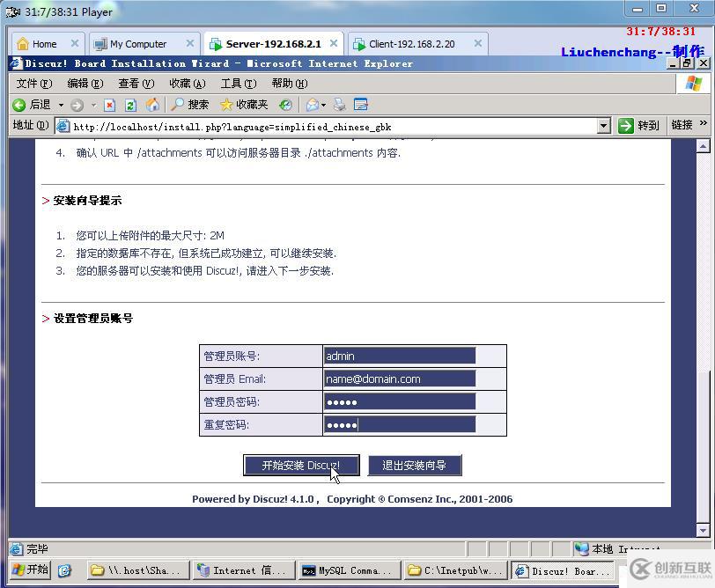This screenshot has width=715, height=588.
Task: Click the text 安装向导提示 heading
Action: [87, 200]
